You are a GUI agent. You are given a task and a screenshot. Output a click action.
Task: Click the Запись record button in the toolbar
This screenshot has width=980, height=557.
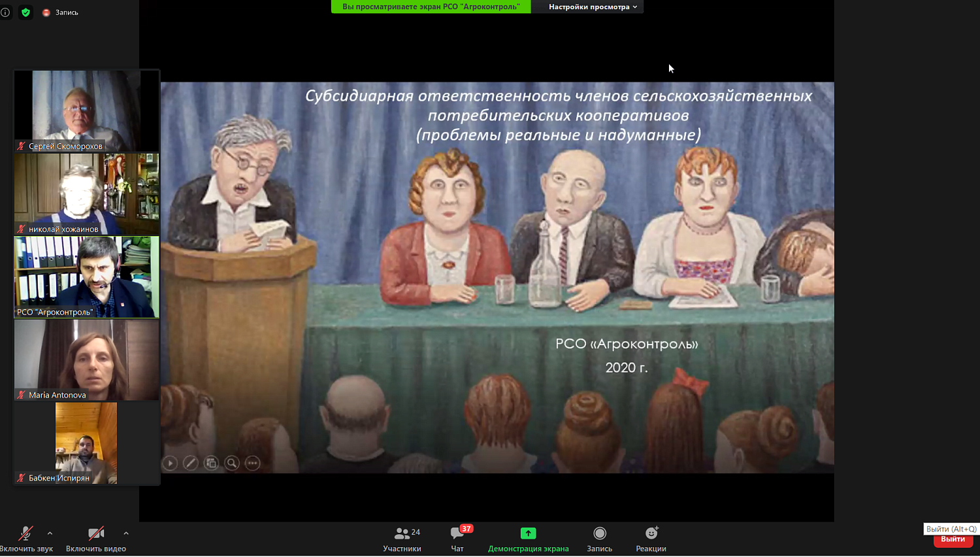(x=599, y=539)
